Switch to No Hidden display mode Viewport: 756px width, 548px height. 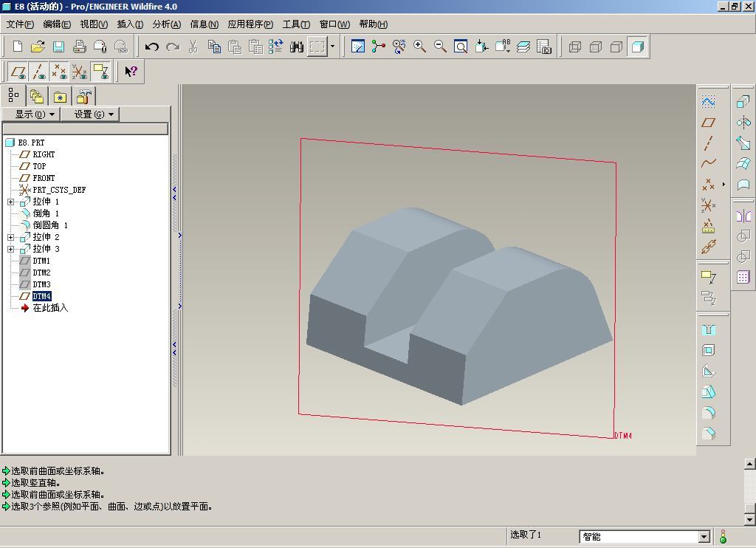tap(616, 47)
